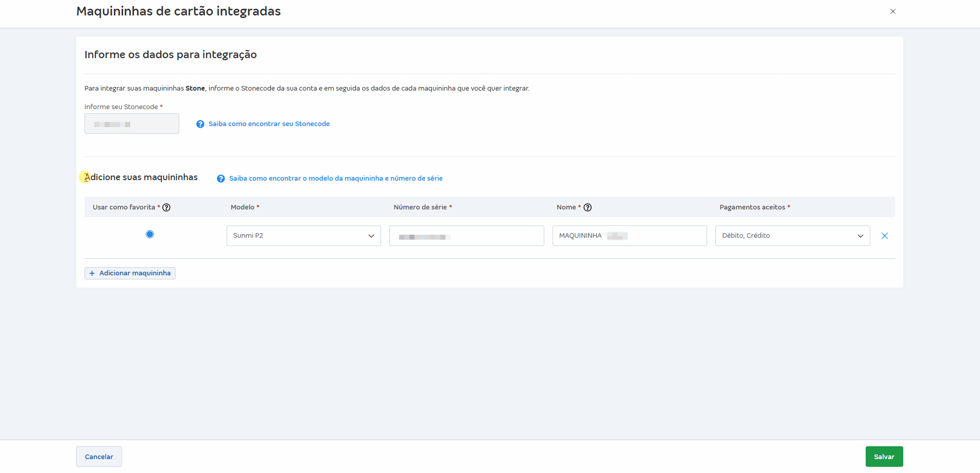Click help icon beside Stonecode link
980x473 pixels.
coord(200,124)
